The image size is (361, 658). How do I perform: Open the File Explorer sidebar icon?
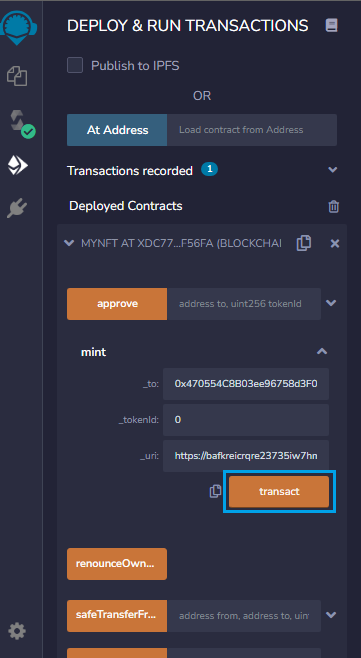point(17,76)
